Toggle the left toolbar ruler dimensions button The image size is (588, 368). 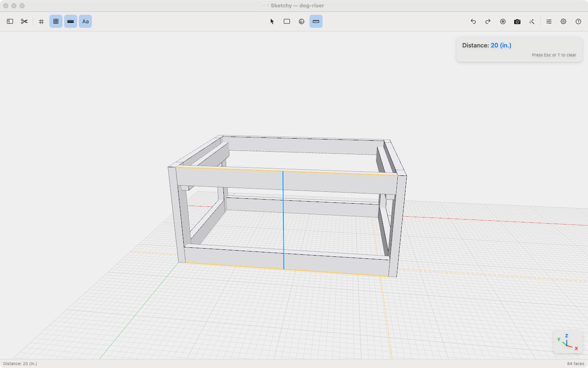(x=71, y=22)
